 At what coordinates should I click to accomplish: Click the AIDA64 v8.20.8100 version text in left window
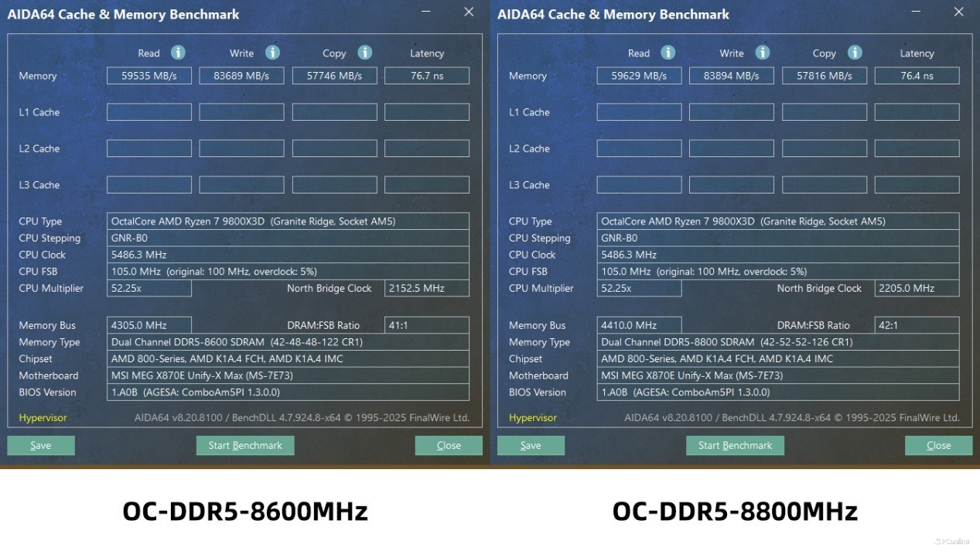[302, 418]
